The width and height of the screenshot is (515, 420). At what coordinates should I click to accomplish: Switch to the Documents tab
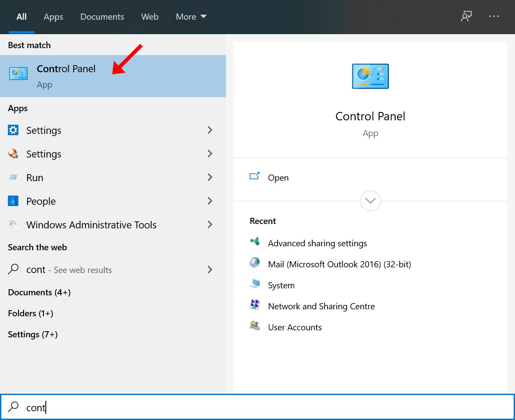coord(102,17)
